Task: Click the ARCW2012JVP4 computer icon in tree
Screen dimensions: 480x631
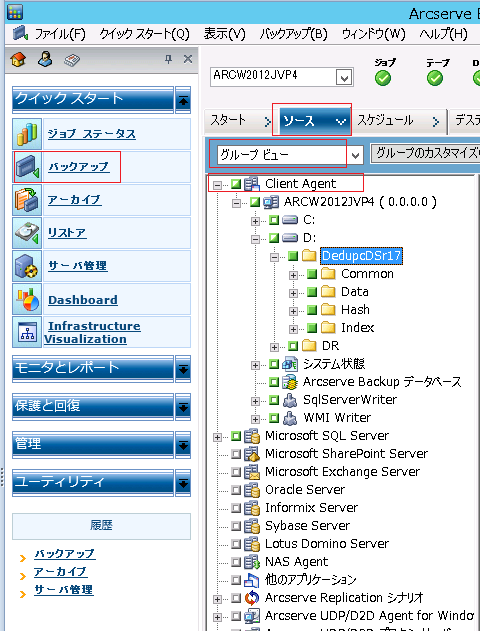Action: click(271, 202)
